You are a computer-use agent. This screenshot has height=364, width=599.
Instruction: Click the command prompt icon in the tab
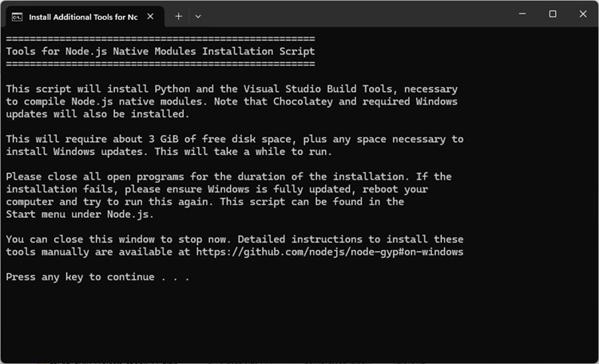[x=17, y=16]
